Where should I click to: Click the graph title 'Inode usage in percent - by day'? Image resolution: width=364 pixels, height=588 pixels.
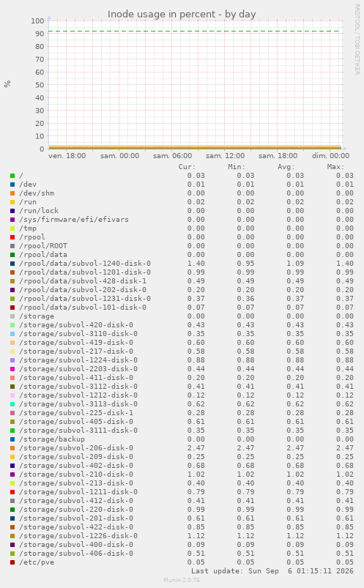pyautogui.click(x=182, y=14)
